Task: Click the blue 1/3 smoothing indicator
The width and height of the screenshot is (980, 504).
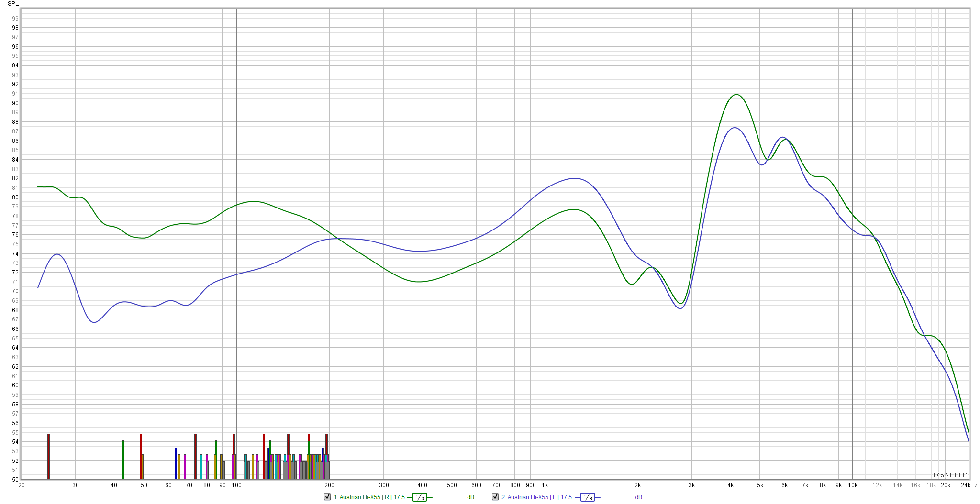Action: [x=588, y=497]
